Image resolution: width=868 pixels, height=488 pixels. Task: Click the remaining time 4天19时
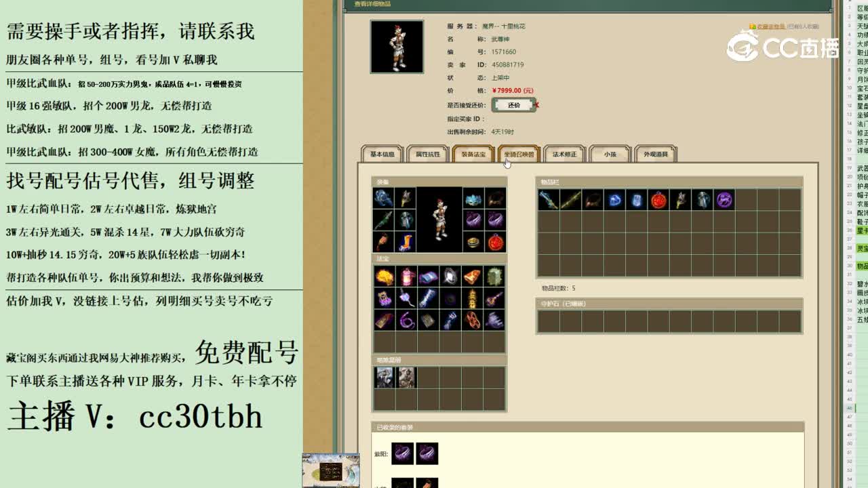(502, 132)
